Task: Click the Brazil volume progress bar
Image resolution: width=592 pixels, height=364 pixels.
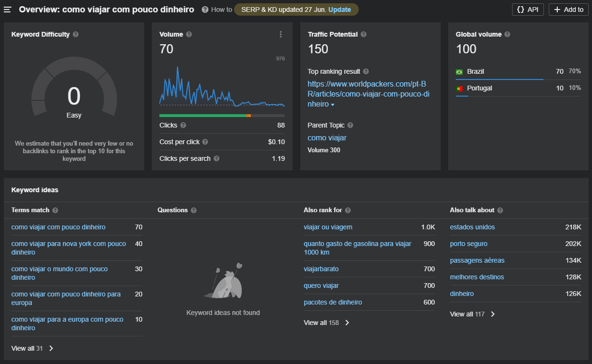Action: (x=499, y=79)
